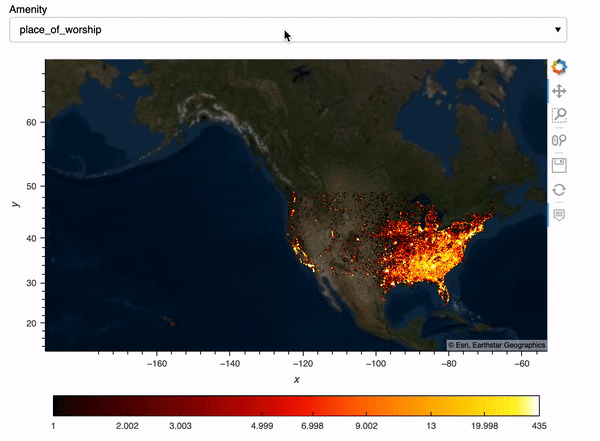Click colorbar at tick 4.999
This screenshot has height=441, width=600.
pos(262,406)
